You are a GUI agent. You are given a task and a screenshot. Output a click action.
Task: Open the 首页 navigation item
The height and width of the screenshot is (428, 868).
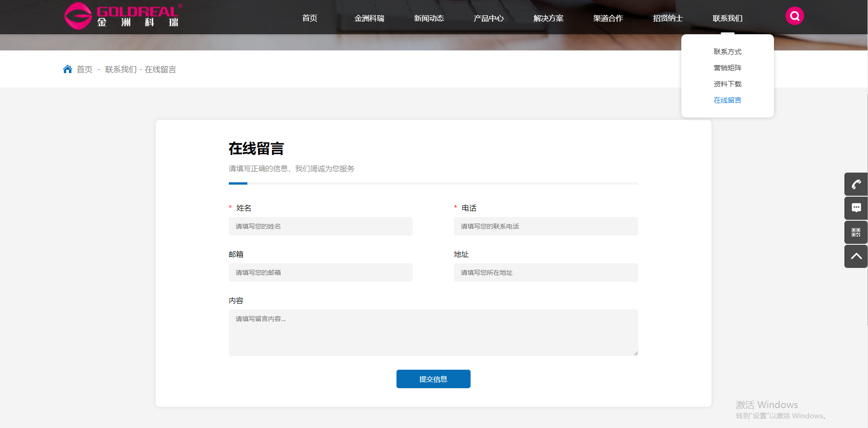click(x=309, y=18)
